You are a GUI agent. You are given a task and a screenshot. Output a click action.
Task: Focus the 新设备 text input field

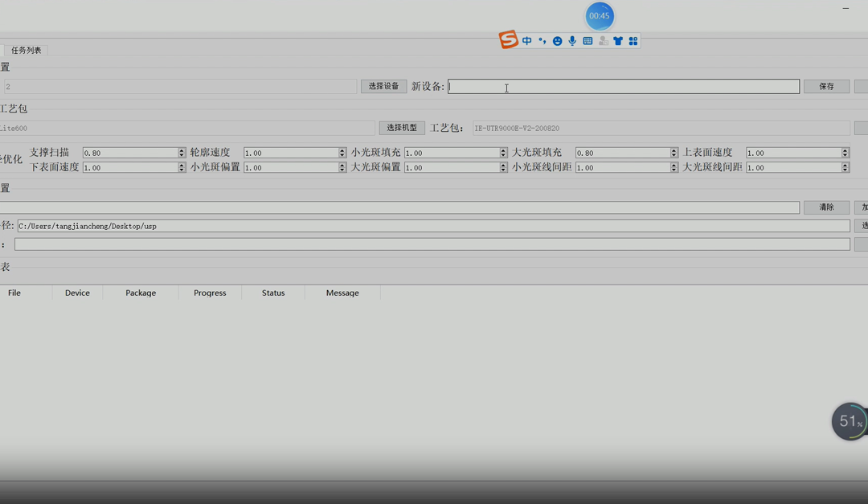tap(623, 87)
